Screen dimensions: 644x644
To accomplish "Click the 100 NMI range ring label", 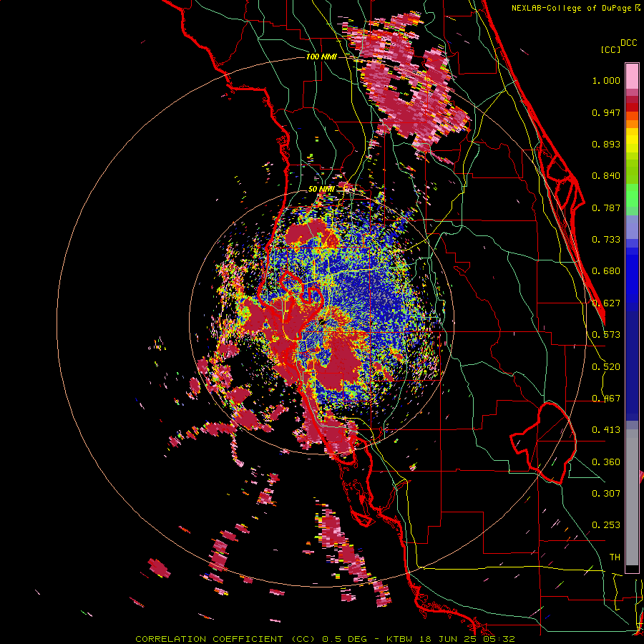I will coord(321,57).
